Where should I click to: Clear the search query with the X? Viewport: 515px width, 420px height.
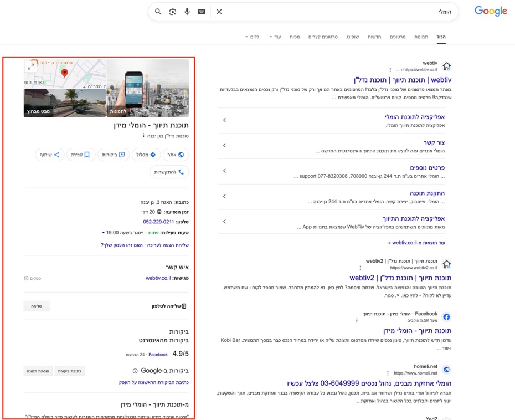(219, 12)
